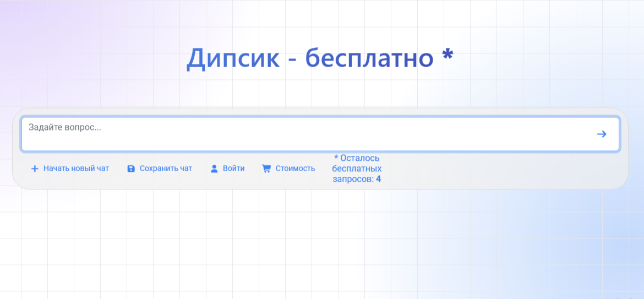Click the shopping cart pricing icon
Viewport: 644px width, 299px height.
click(266, 168)
